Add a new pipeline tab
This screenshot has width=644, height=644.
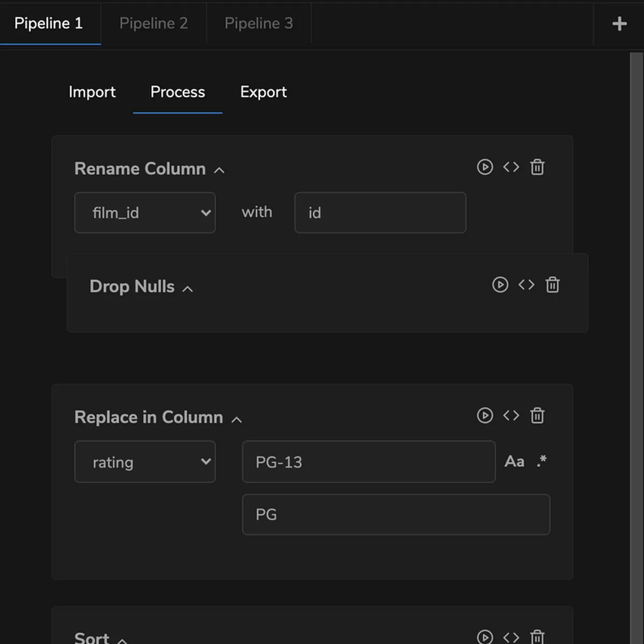[619, 24]
